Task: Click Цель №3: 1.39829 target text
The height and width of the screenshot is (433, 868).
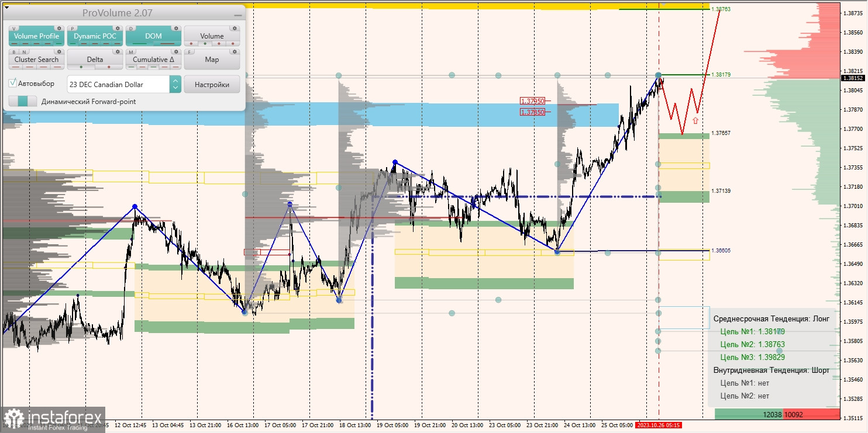Action: point(752,357)
